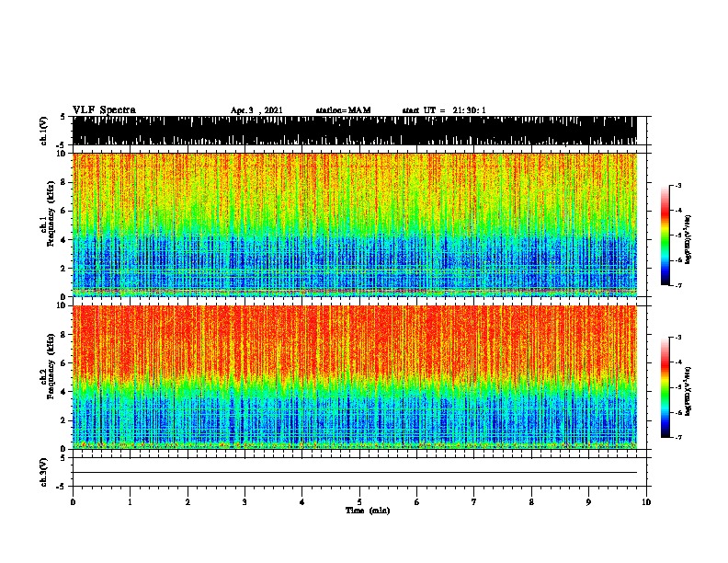Viewport: 728px width, 563px height.
Task: Click the "5" tick on ch.1(V) axis
Action: [x=63, y=117]
